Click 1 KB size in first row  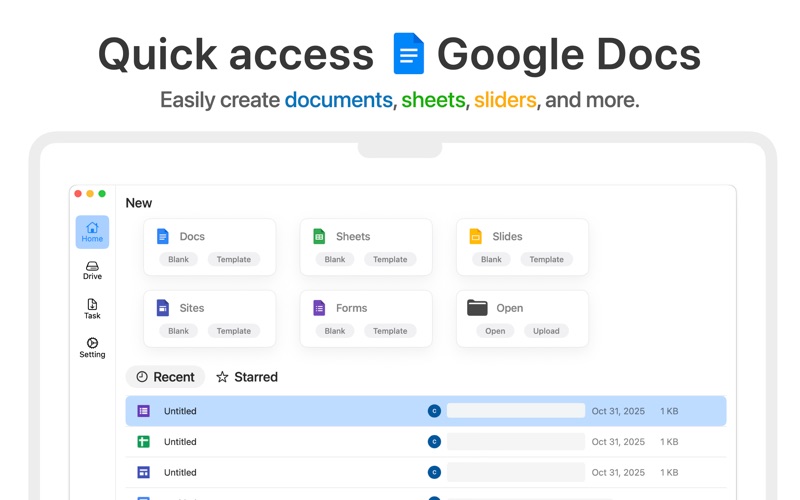click(669, 411)
